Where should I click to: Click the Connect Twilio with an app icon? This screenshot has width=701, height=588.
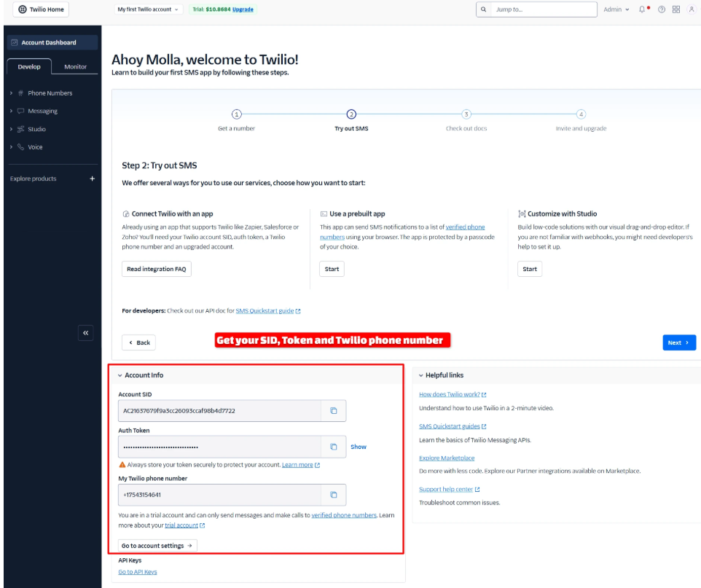tap(125, 213)
